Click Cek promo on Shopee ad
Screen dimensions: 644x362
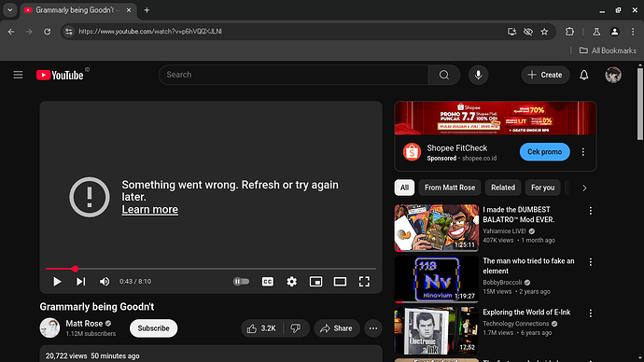[x=545, y=152]
